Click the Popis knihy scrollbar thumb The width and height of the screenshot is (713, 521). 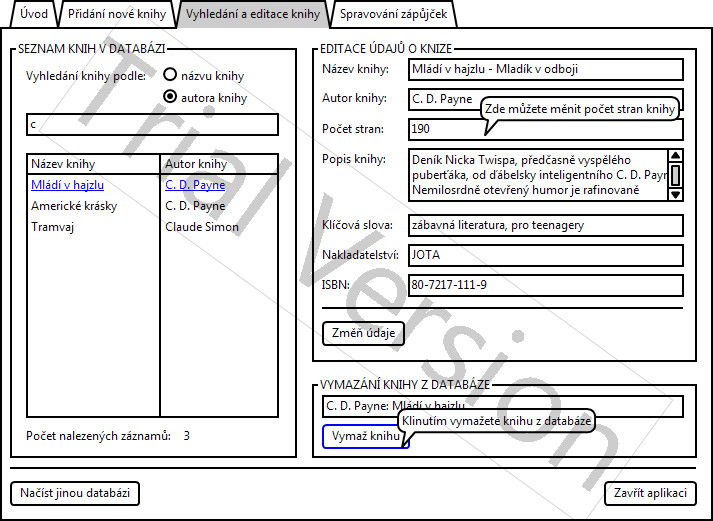tap(676, 175)
